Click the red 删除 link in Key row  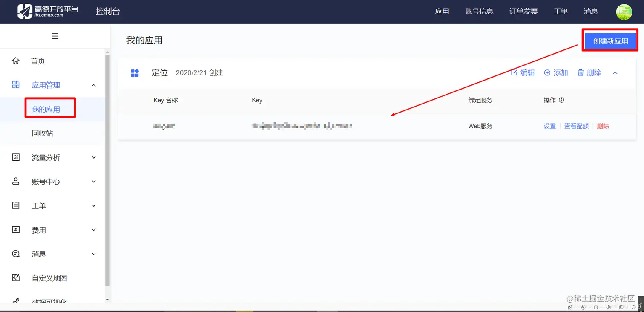(603, 126)
